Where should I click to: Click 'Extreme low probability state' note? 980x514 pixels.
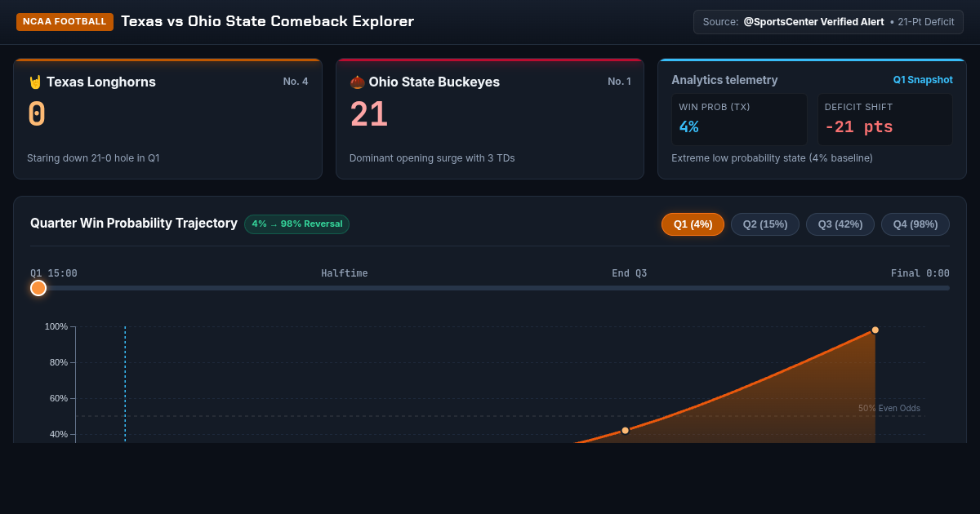(772, 157)
